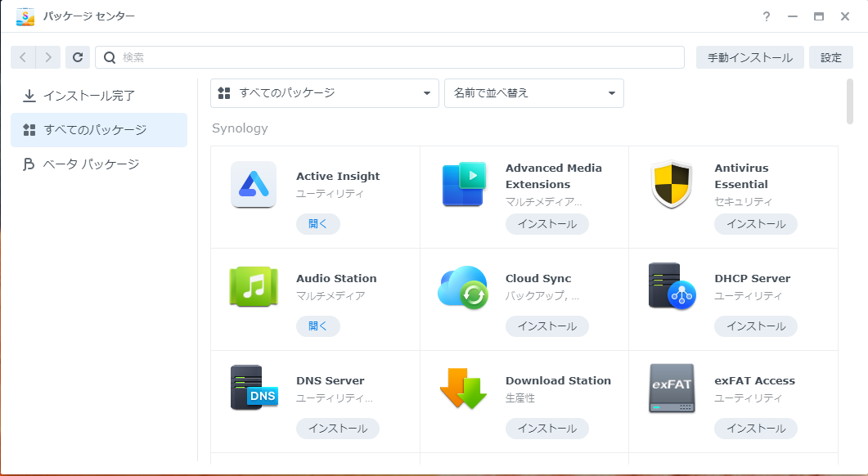Click the Download Station arrows icon
Screen dimensions: 868x476
click(463, 388)
